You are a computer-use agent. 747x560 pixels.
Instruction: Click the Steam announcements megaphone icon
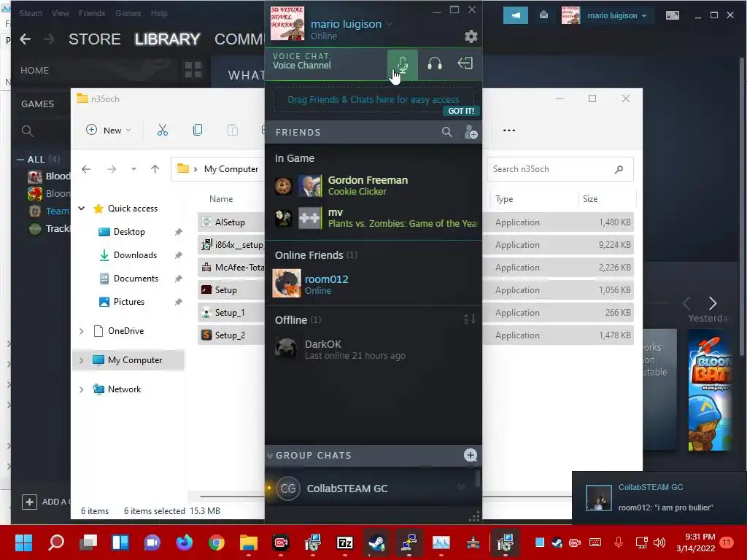click(516, 15)
